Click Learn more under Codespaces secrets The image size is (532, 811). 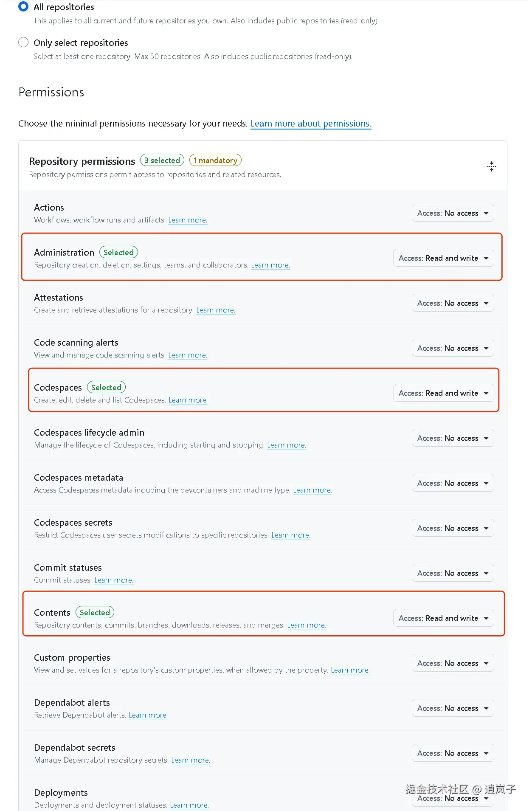[x=291, y=535]
